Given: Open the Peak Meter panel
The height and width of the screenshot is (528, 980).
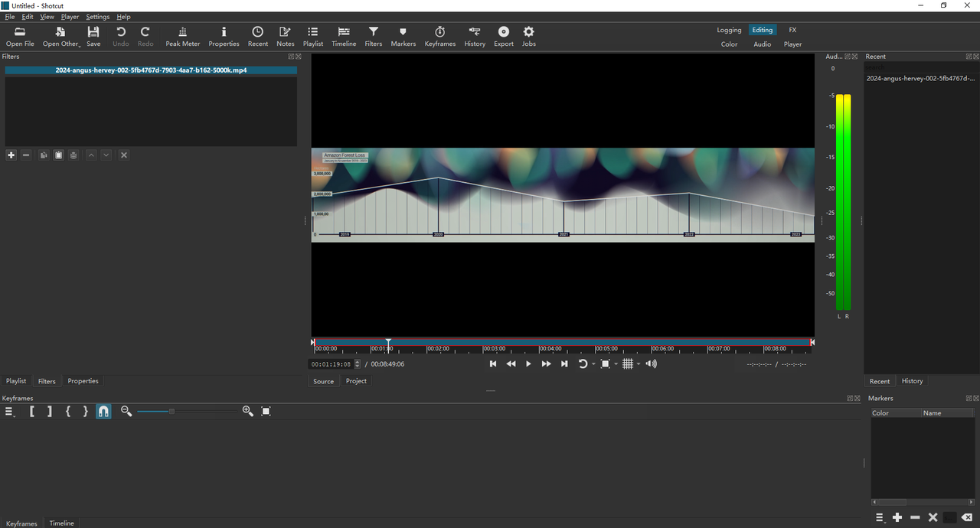Looking at the screenshot, I should pyautogui.click(x=182, y=36).
